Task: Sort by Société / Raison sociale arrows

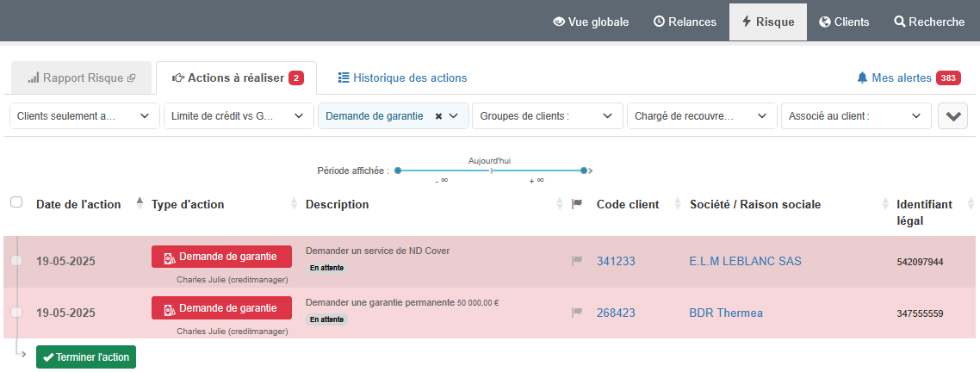Action: [884, 204]
